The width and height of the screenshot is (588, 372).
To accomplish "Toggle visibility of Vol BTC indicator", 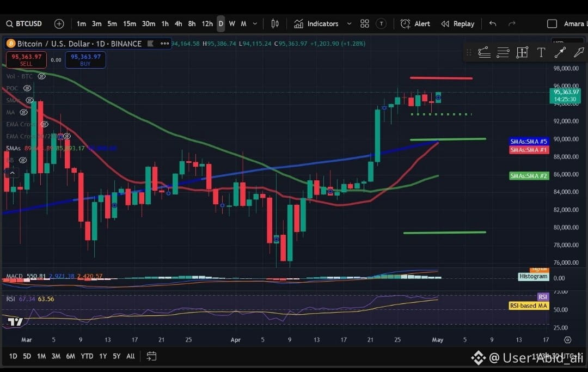I will pos(41,76).
